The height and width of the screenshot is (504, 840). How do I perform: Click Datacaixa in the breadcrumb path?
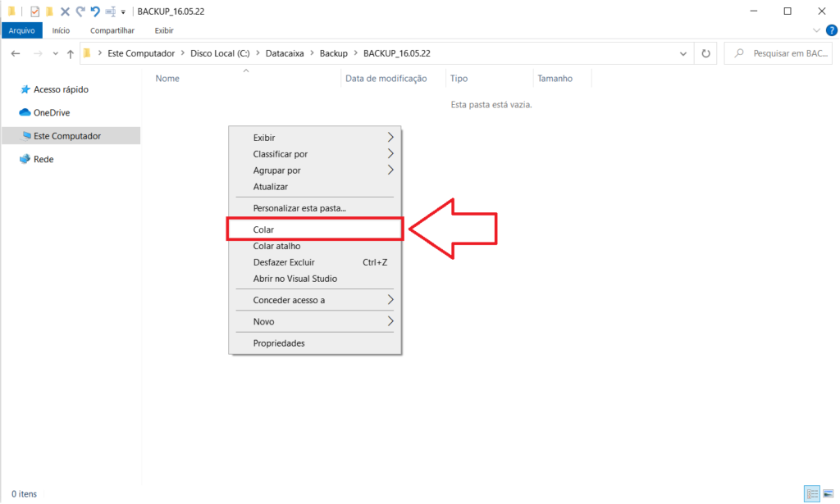point(285,53)
